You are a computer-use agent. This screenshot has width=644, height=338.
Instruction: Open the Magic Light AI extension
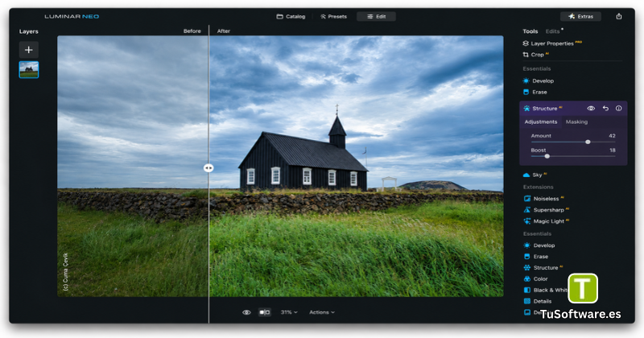(547, 221)
